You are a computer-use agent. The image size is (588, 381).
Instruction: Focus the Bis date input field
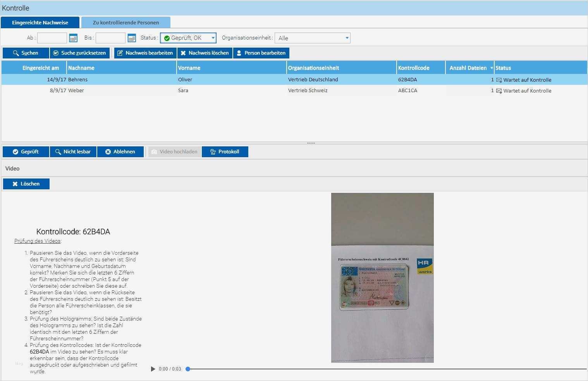pyautogui.click(x=110, y=38)
